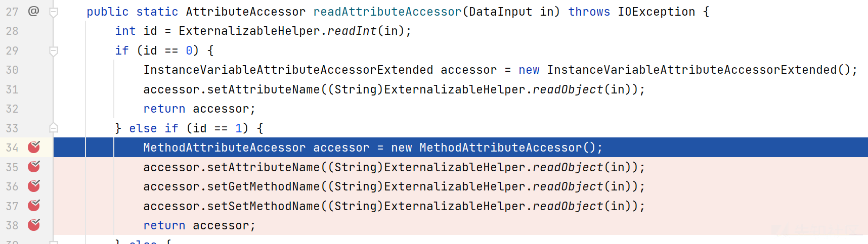Remove the breakpoint on line 34
Screen dimensions: 868x244
tap(34, 147)
